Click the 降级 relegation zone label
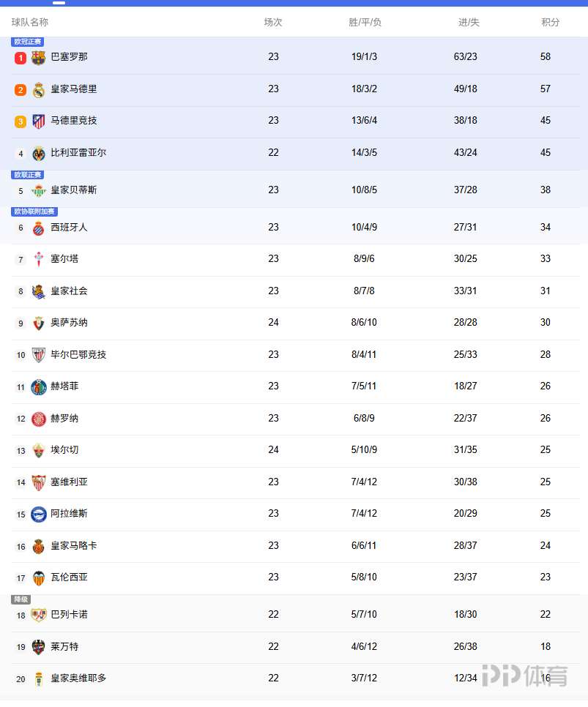 pyautogui.click(x=21, y=599)
